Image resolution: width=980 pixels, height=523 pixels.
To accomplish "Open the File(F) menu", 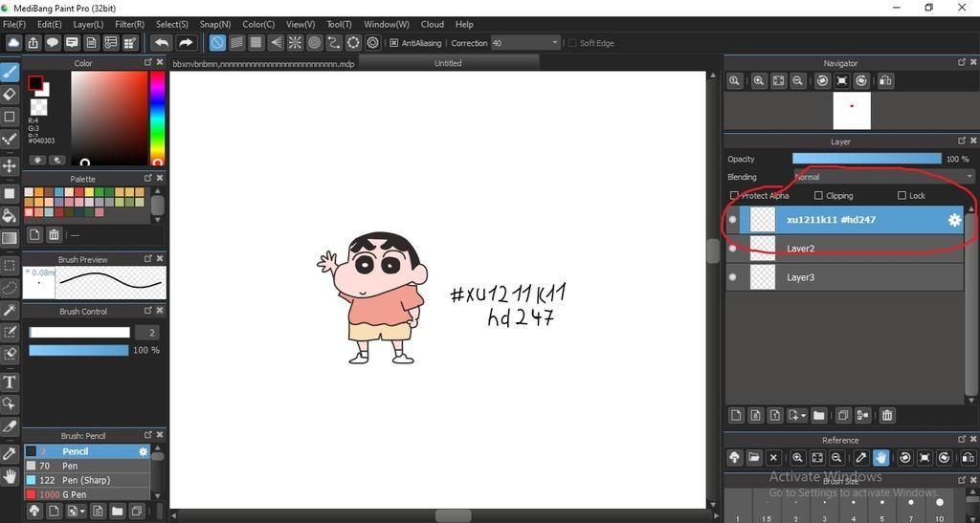I will point(13,24).
